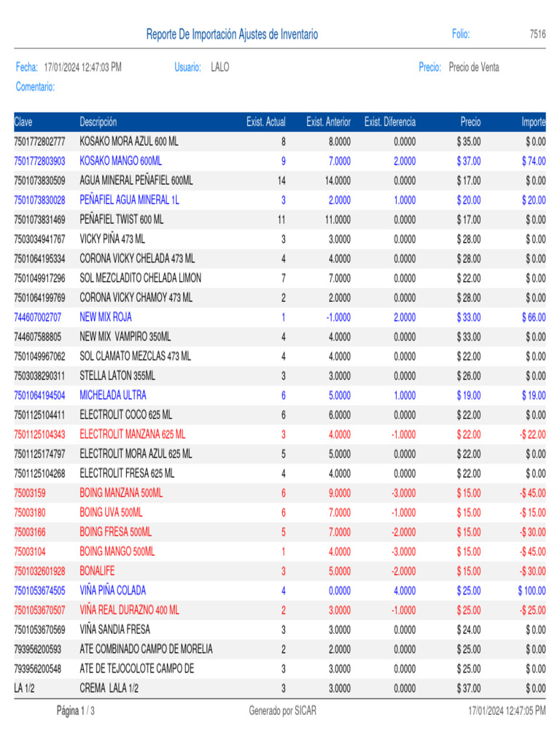
Task: Select 'CORONA VICKY CHAMOY 473 ML' description
Action: coord(136,298)
